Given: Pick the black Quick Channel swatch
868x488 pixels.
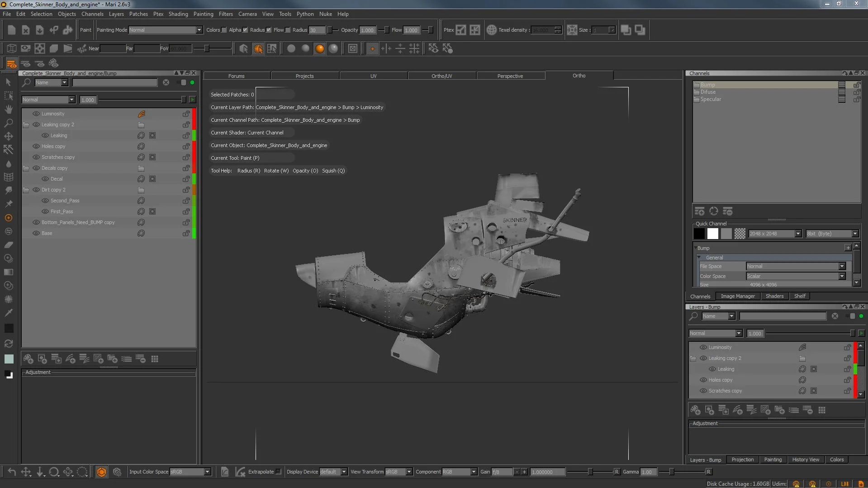Looking at the screenshot, I should coord(699,234).
